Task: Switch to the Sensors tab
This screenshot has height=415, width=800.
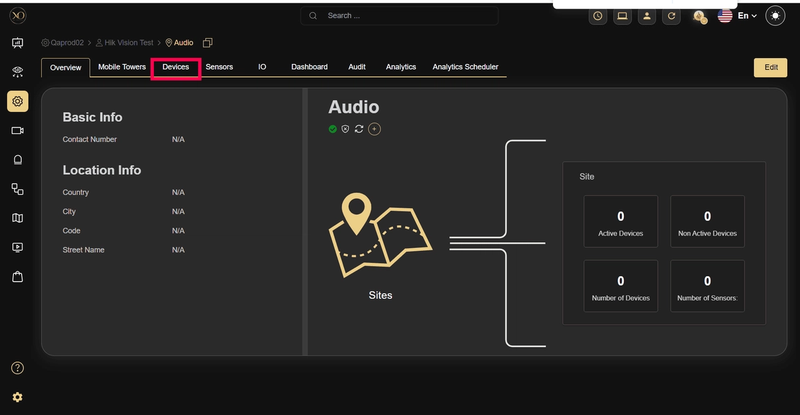Action: pyautogui.click(x=219, y=67)
